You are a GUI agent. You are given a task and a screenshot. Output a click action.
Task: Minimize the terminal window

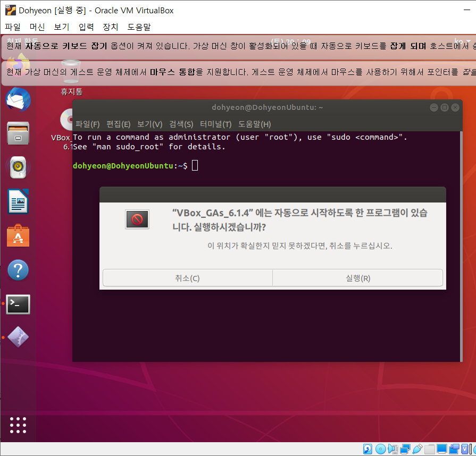[434, 107]
